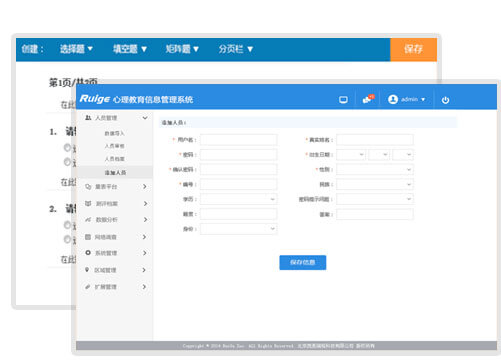Open message notifications with red badge
Image resolution: width=501 pixels, height=364 pixels.
[368, 99]
